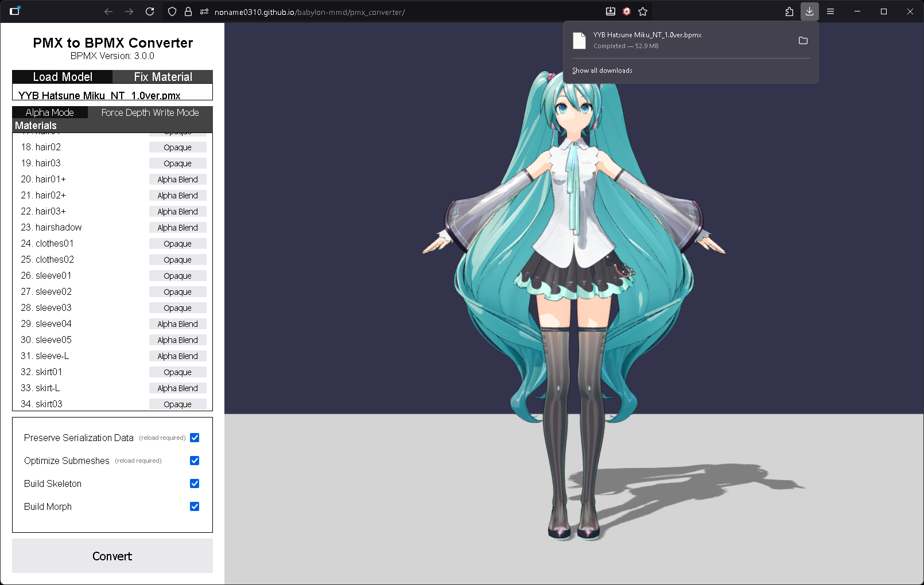924x585 pixels.
Task: Select material row 30. sleeve05
Action: (x=112, y=340)
